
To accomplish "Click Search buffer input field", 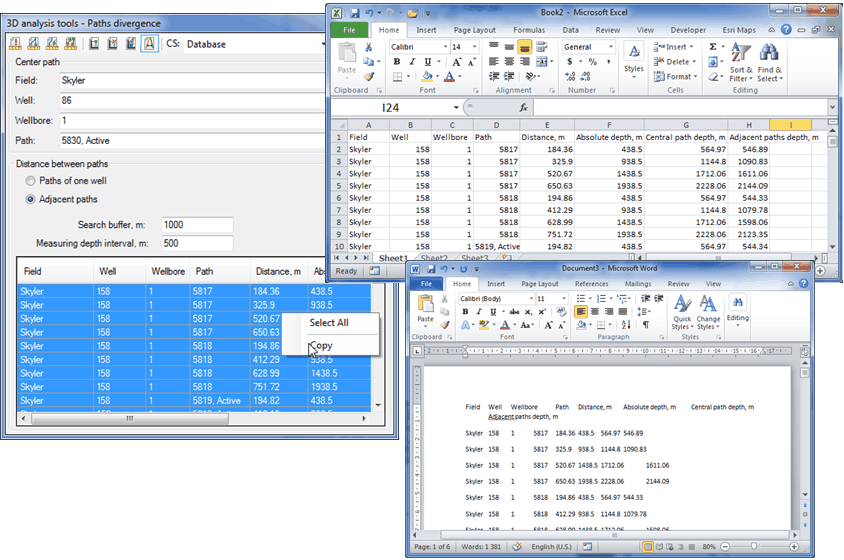I will 197,225.
